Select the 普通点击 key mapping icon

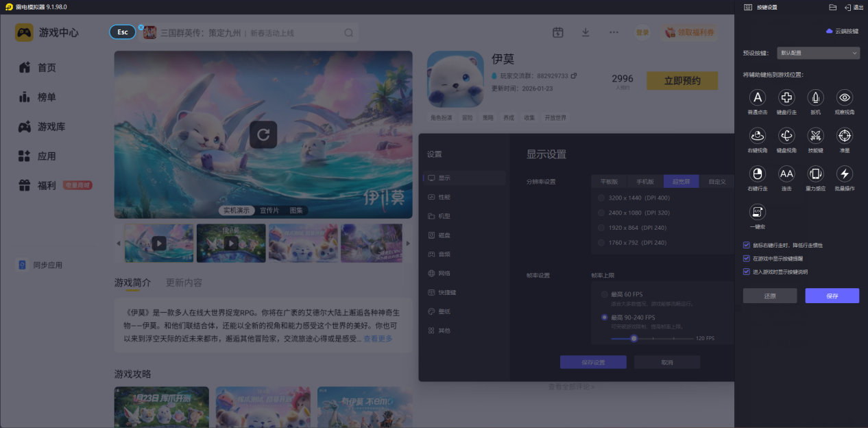[758, 97]
